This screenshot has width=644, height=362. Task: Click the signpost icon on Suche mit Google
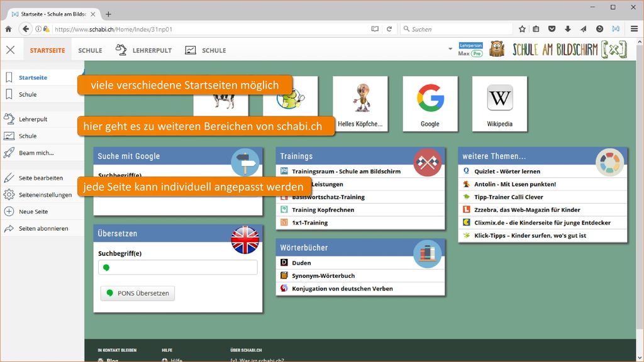coord(245,162)
